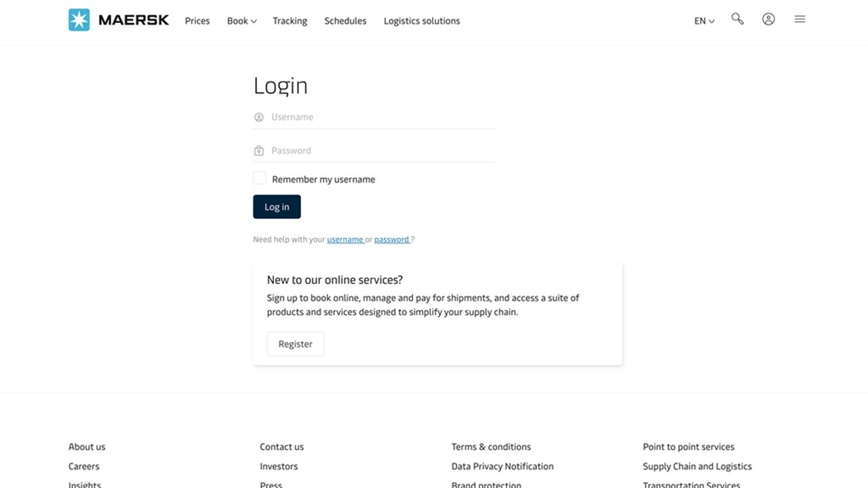The width and height of the screenshot is (868, 488).
Task: Enable Remember my username
Action: point(260,178)
